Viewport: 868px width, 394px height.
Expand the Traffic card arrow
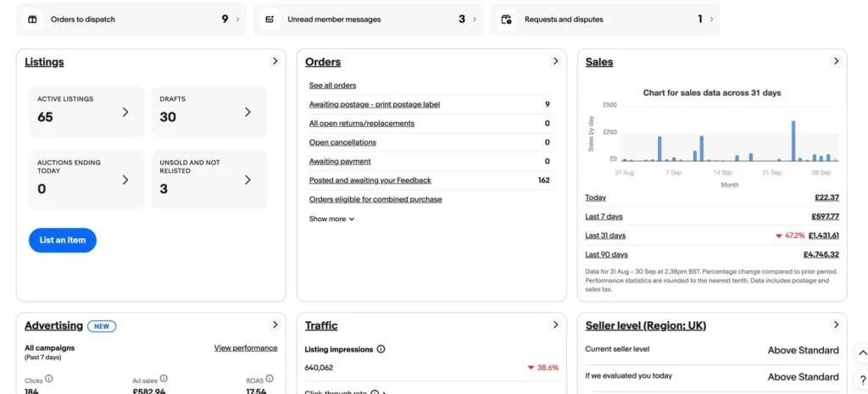(556, 325)
